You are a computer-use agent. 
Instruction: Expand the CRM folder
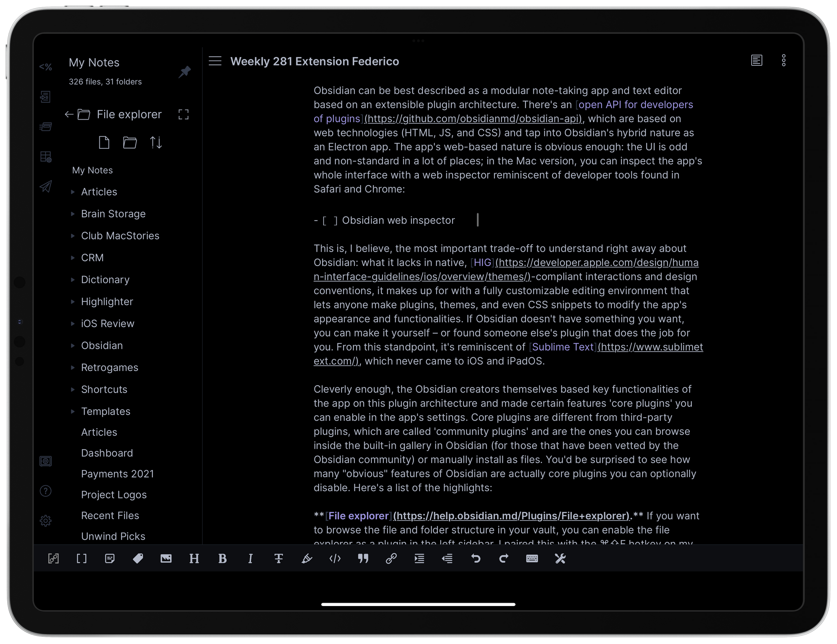[x=73, y=258]
